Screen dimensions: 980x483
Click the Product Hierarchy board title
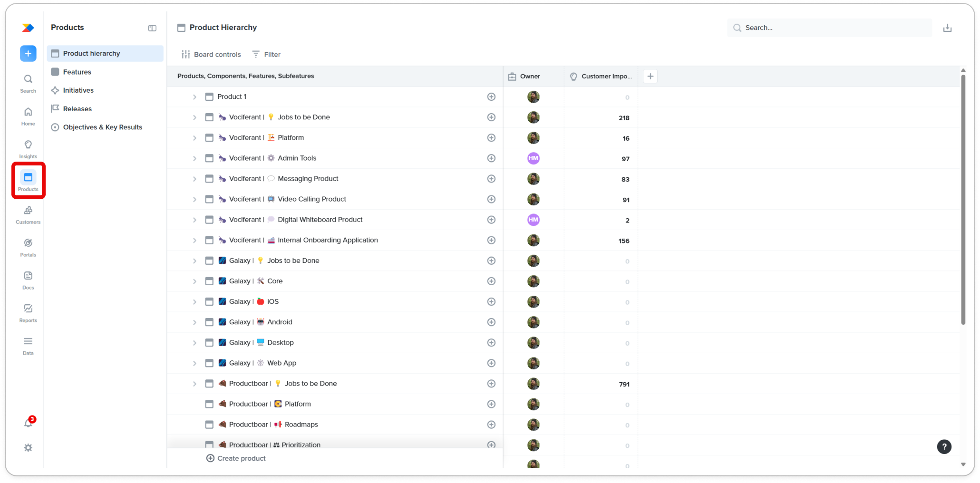point(223,28)
